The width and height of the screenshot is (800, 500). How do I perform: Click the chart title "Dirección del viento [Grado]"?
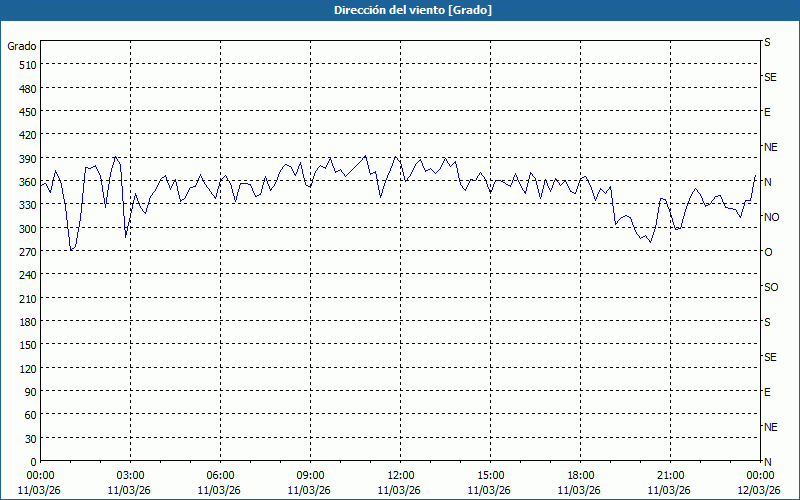click(x=400, y=10)
